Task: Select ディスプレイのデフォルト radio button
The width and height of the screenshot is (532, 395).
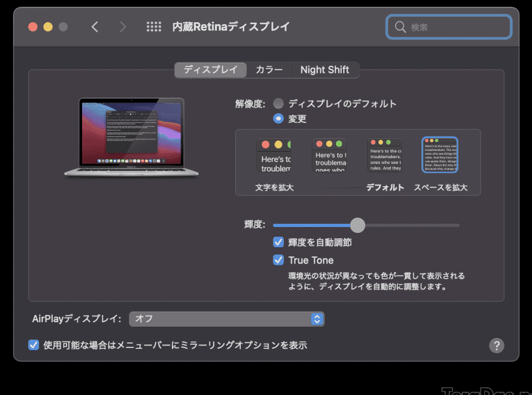Action: [x=279, y=103]
